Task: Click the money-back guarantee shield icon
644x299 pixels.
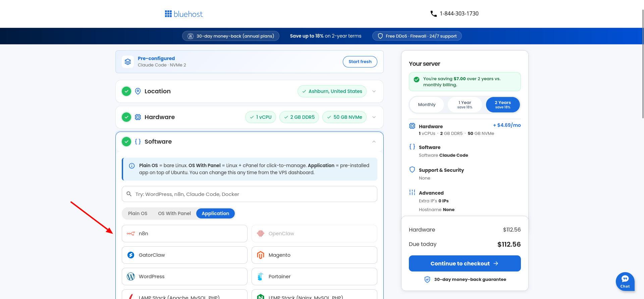Action: pos(427,280)
